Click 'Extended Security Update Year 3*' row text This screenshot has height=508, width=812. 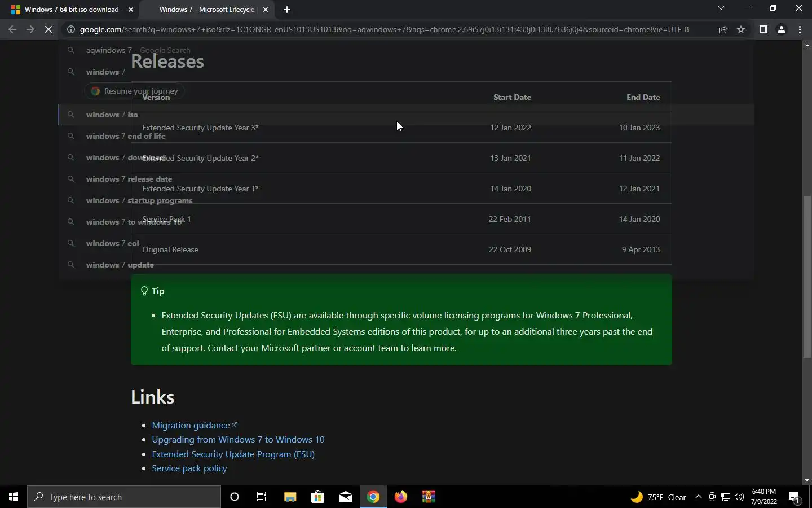(x=200, y=128)
